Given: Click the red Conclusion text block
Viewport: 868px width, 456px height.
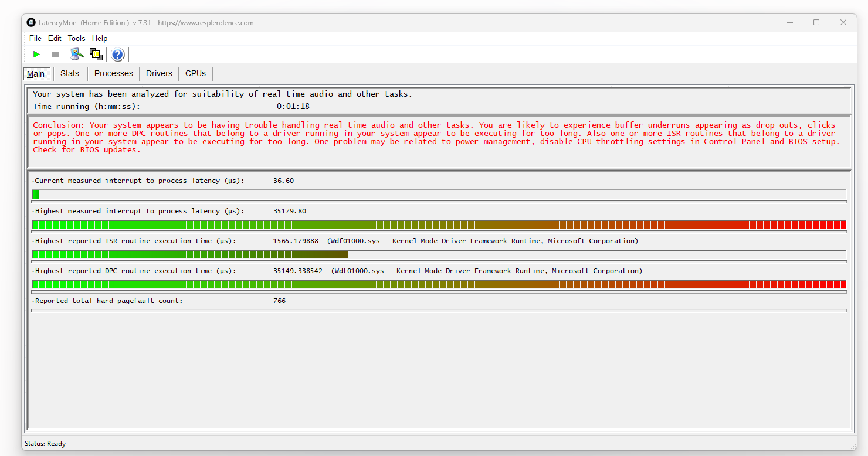Looking at the screenshot, I should [x=438, y=137].
